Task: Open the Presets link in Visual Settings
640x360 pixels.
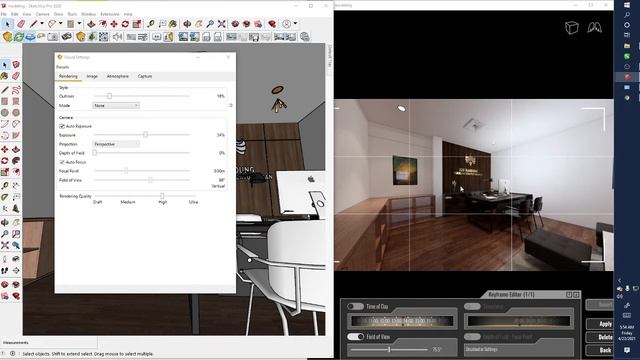Action: pyautogui.click(x=62, y=67)
